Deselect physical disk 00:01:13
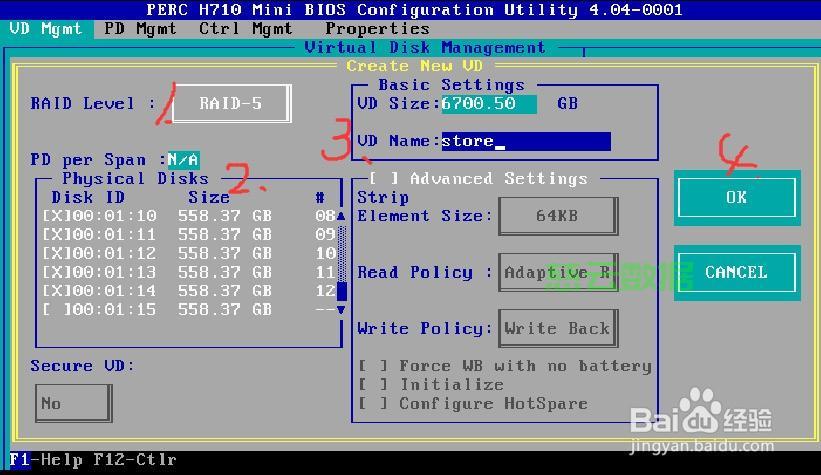 click(54, 273)
